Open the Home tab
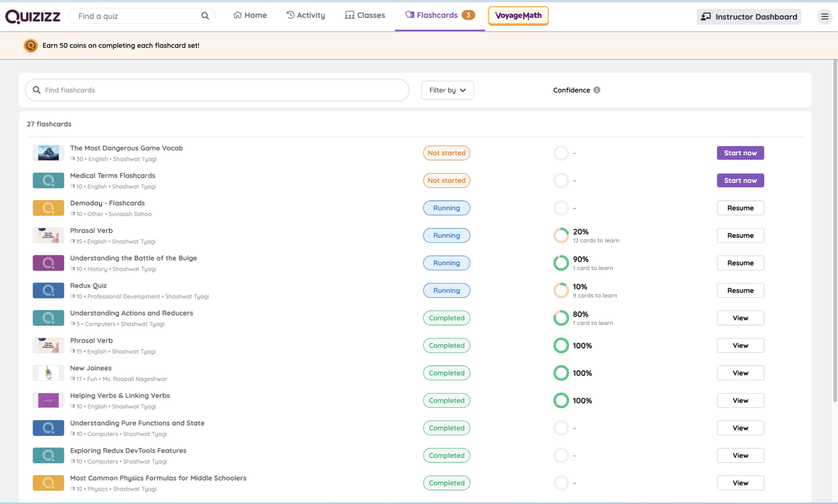838x504 pixels. pyautogui.click(x=250, y=15)
